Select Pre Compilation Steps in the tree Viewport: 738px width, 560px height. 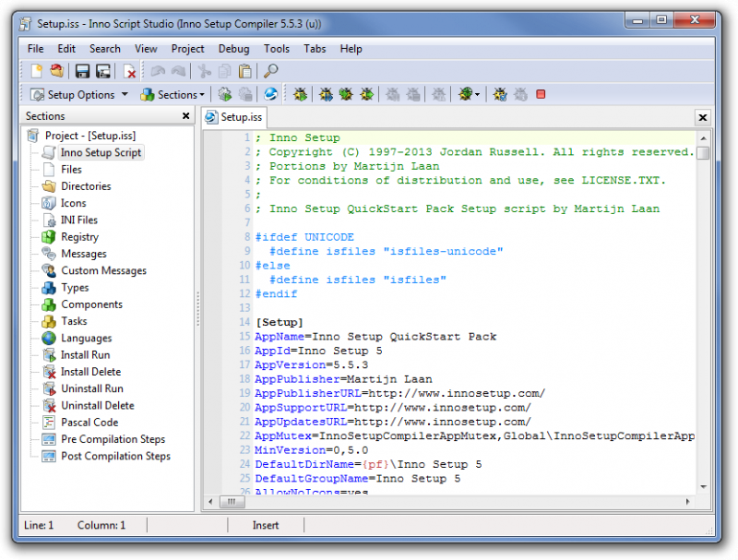(x=113, y=439)
